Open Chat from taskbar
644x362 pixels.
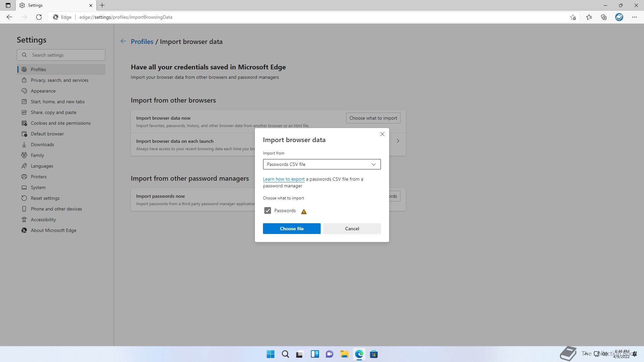point(330,354)
